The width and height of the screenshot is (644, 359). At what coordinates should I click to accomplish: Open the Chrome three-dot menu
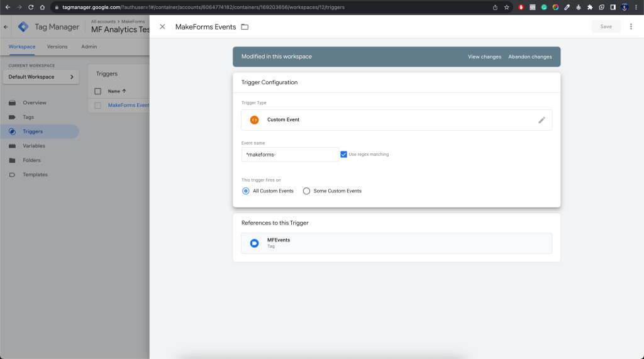tap(636, 7)
